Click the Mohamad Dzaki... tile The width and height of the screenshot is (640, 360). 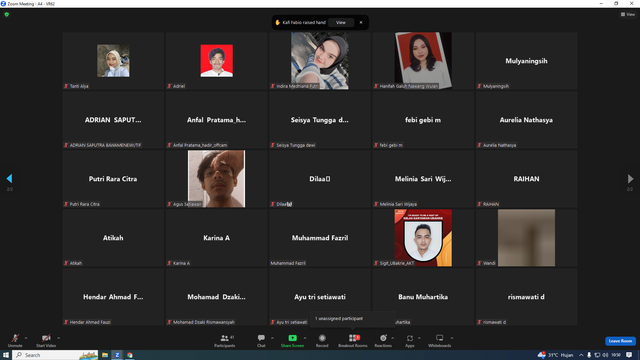[217, 297]
